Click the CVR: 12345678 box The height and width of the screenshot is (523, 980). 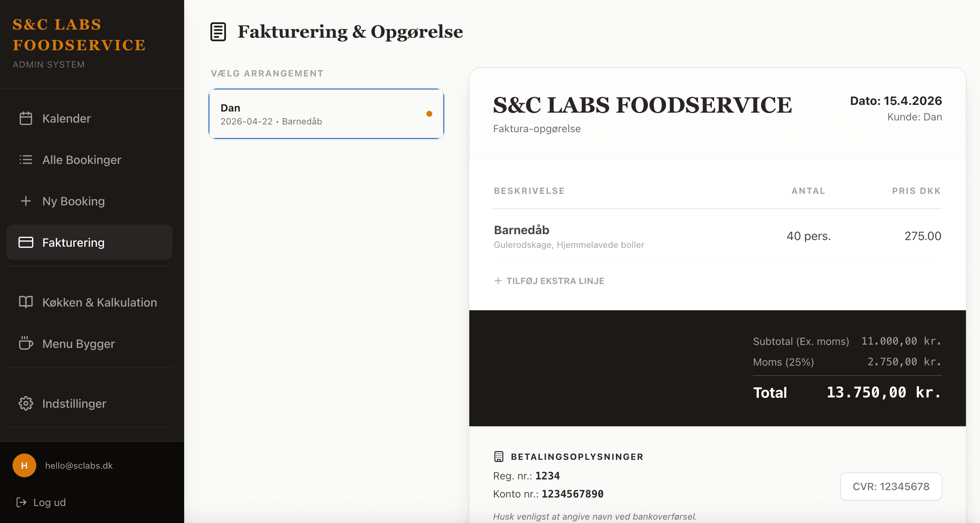(891, 486)
